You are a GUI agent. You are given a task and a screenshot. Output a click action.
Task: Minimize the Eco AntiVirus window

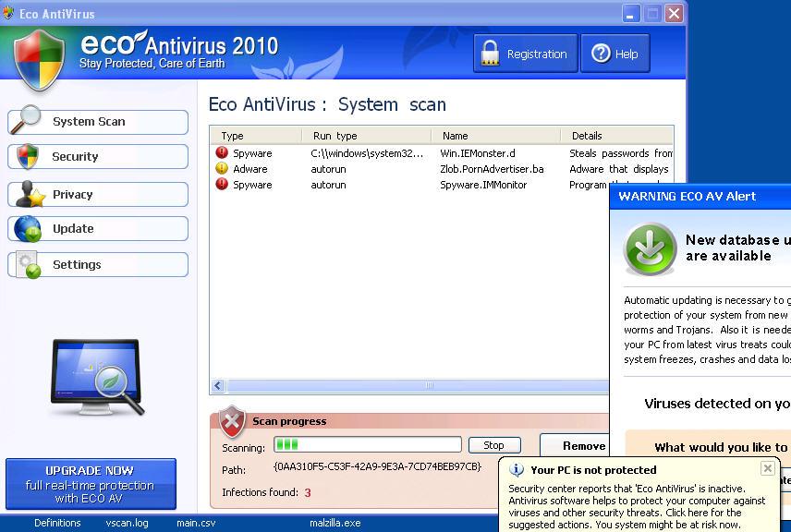[x=630, y=14]
